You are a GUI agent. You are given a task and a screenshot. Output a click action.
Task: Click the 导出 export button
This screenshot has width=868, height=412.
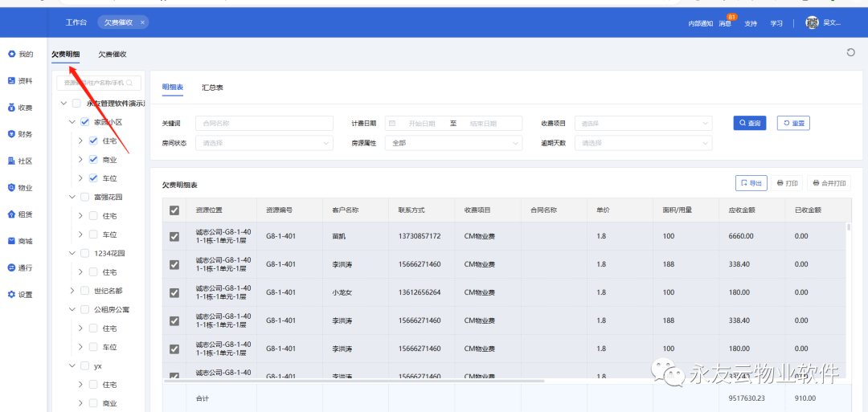pos(751,183)
